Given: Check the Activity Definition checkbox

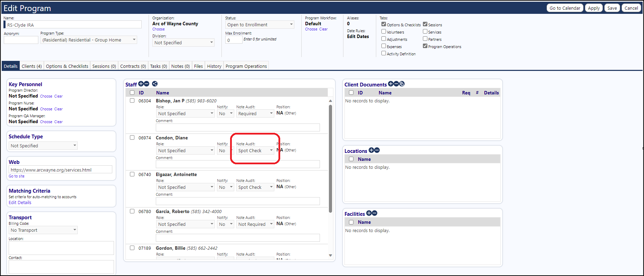Looking at the screenshot, I should (x=383, y=53).
